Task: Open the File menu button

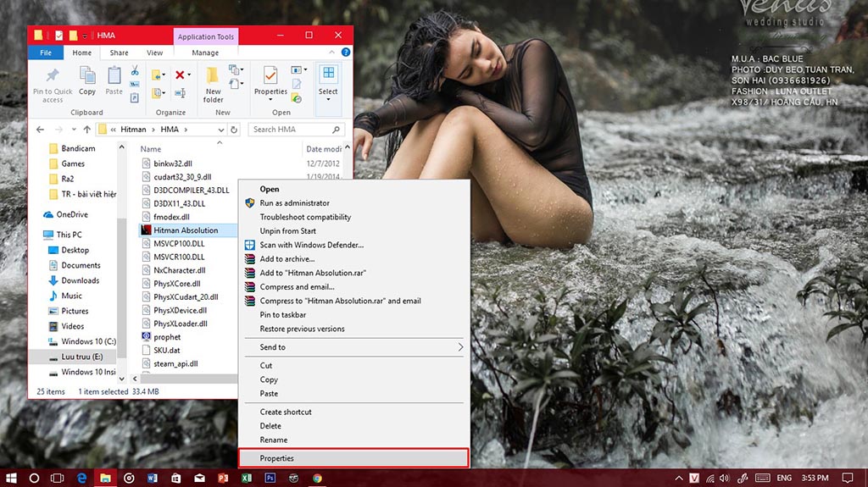Action: pos(46,53)
